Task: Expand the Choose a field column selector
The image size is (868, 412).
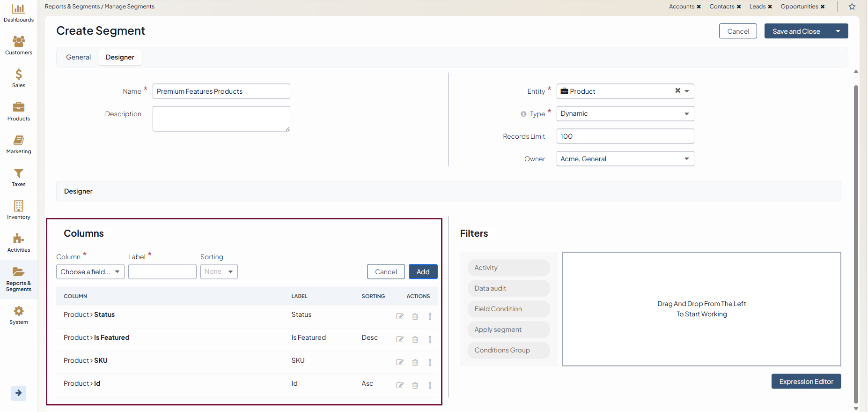Action: [90, 272]
